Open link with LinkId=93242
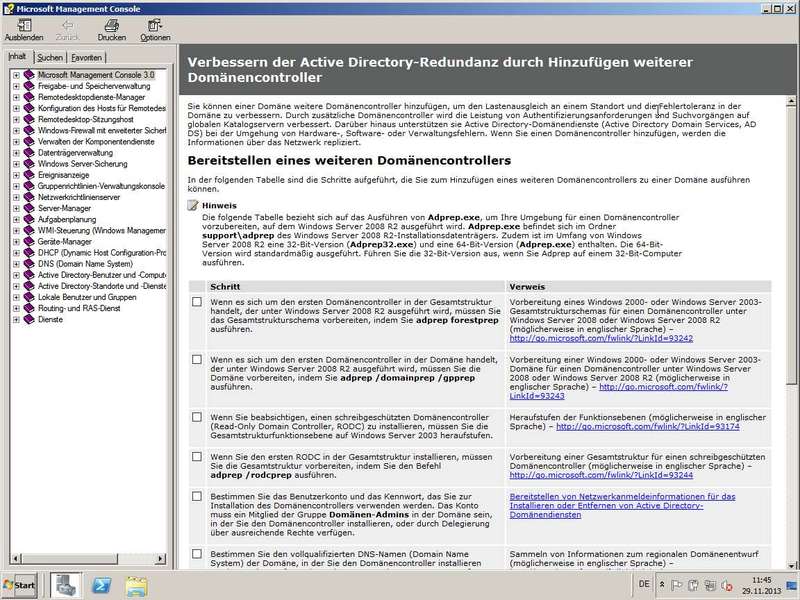 (x=601, y=338)
